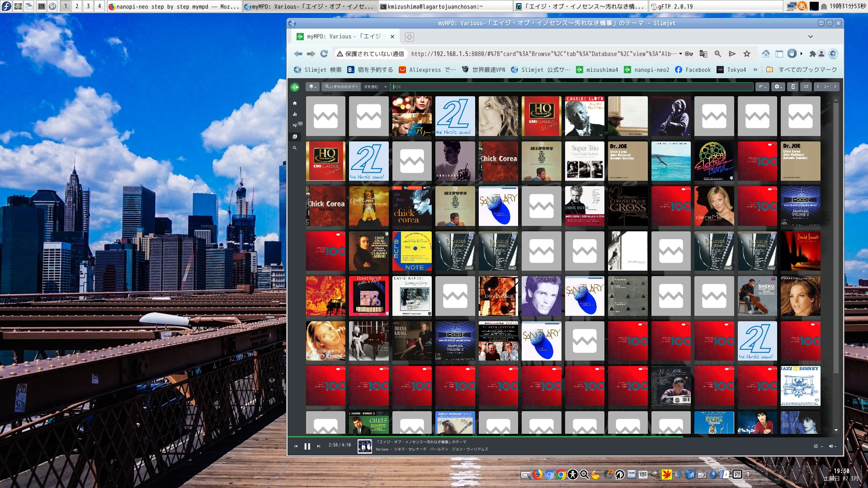Pause the currently playing track
Image resolution: width=868 pixels, height=488 pixels.
coord(307,446)
